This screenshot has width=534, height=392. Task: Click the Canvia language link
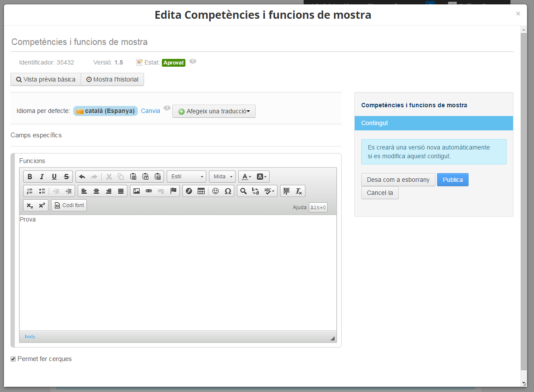[151, 111]
